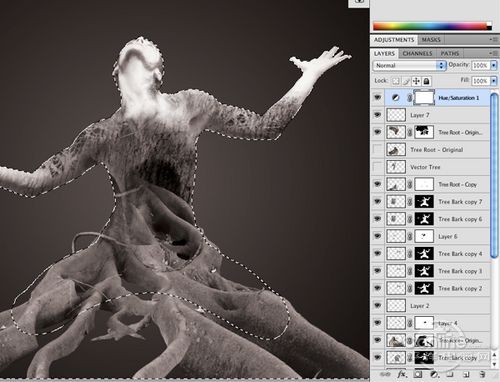
Task: Open the Normal blend mode dropdown
Action: point(409,65)
